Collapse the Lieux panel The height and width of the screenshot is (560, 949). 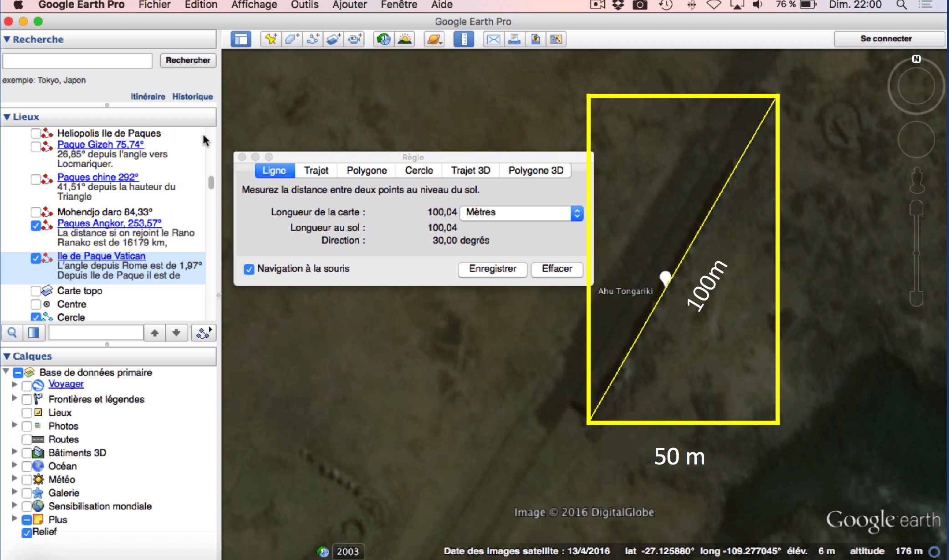coord(7,117)
